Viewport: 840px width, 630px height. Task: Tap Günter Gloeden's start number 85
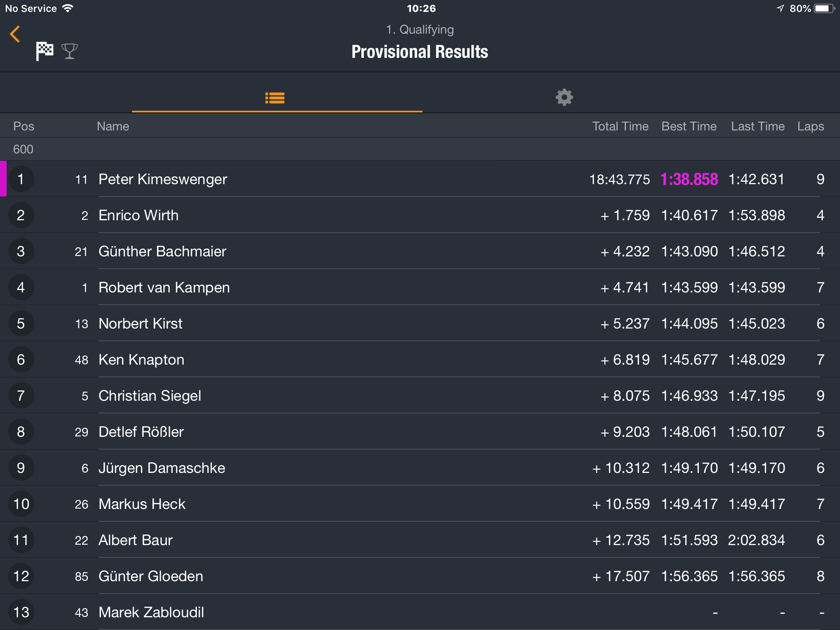tap(82, 576)
